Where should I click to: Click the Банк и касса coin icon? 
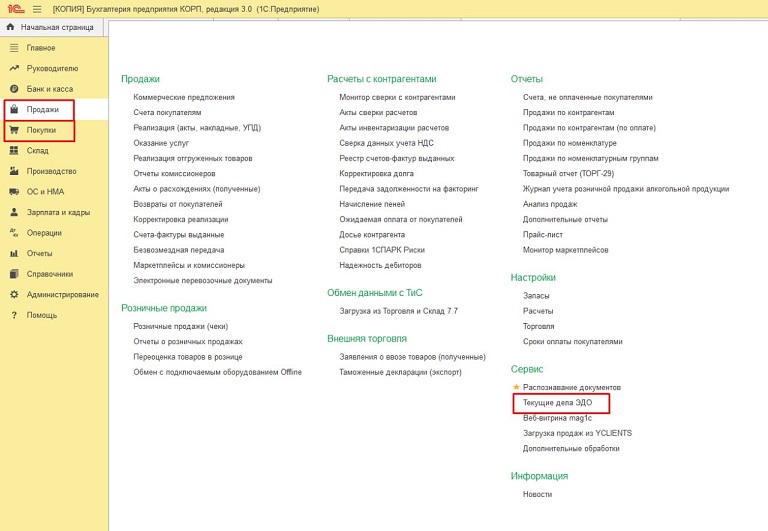tap(14, 89)
